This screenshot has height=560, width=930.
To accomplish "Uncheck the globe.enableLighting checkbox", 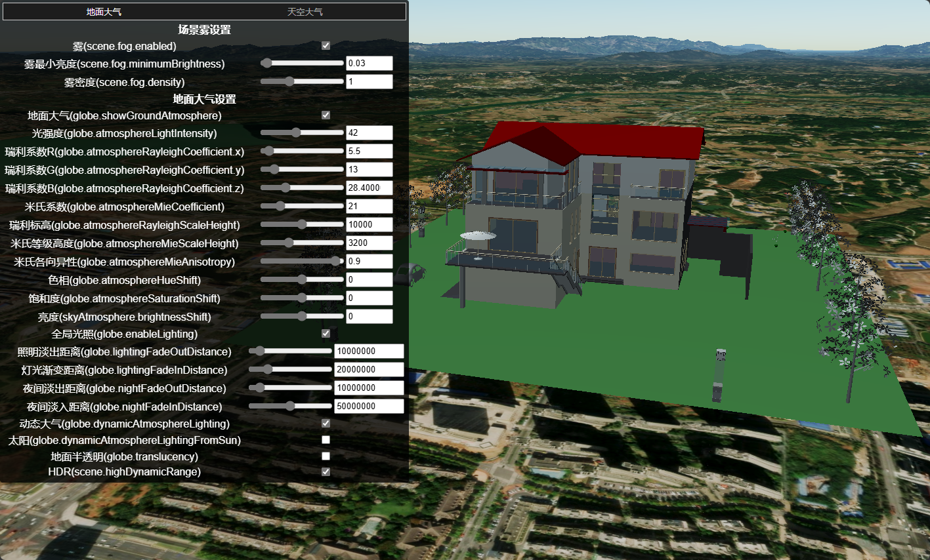I will (x=326, y=334).
